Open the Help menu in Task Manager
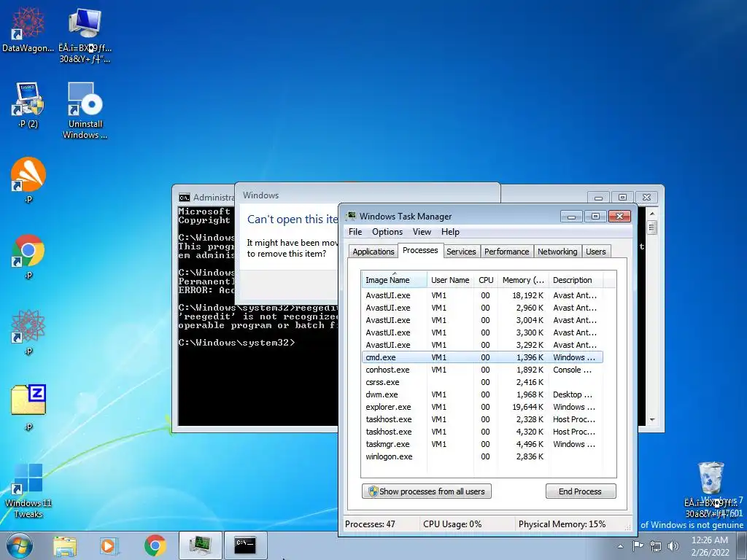Image resolution: width=747 pixels, height=560 pixels. click(x=450, y=232)
